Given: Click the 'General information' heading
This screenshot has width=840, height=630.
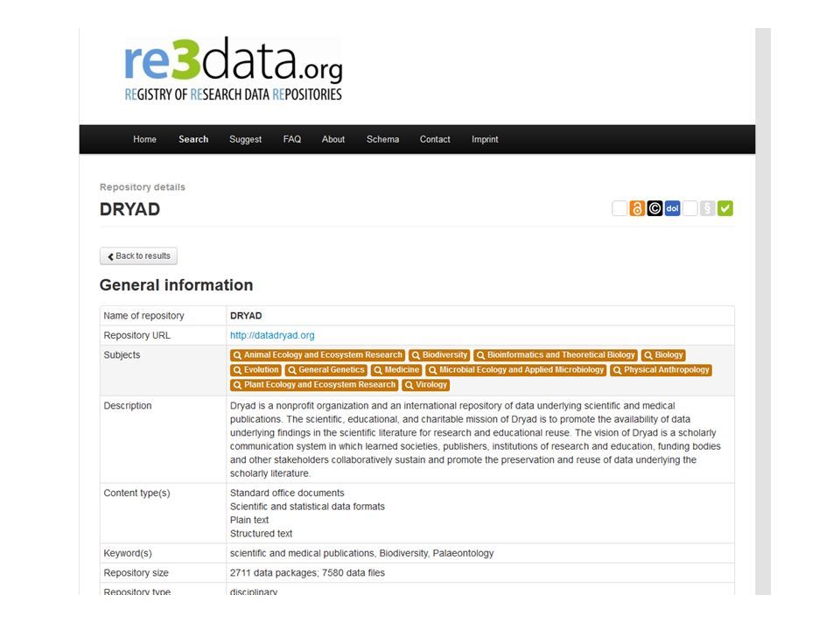Looking at the screenshot, I should (x=176, y=285).
